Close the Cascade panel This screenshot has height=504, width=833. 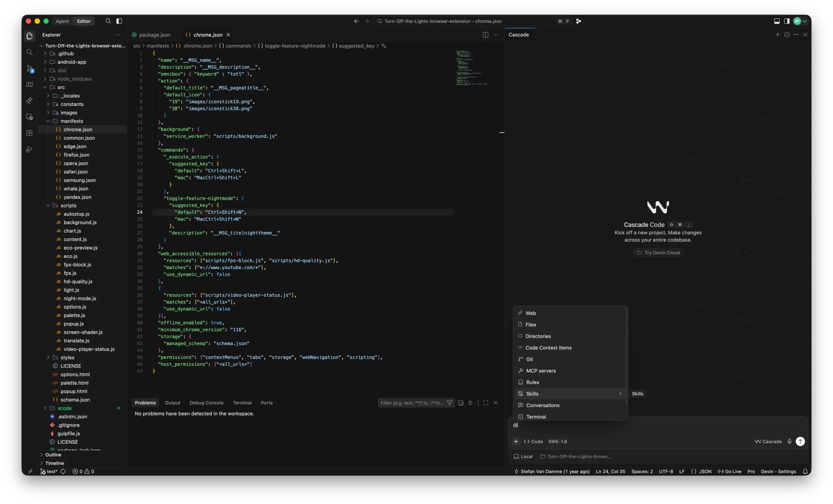[x=805, y=35]
